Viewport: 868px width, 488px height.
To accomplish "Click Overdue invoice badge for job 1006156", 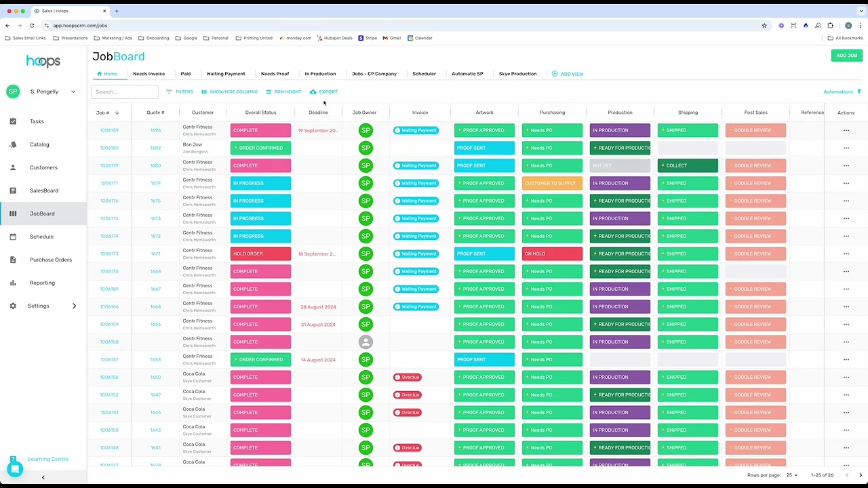I will click(407, 377).
